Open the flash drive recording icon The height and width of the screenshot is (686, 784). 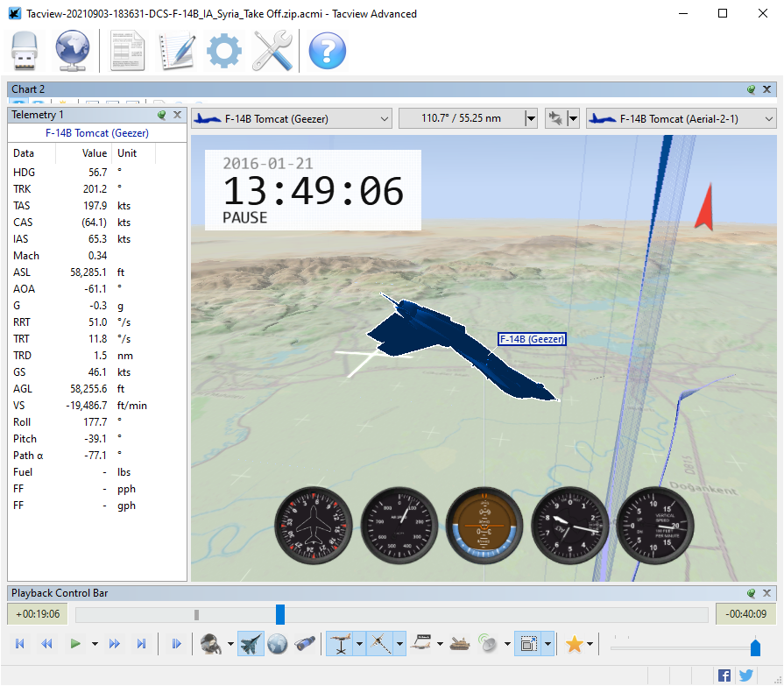pyautogui.click(x=24, y=51)
